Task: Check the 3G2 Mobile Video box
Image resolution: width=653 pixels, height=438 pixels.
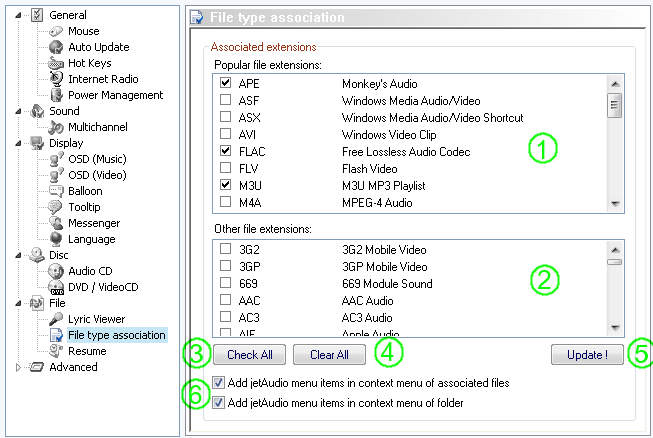Action: pyautogui.click(x=225, y=249)
